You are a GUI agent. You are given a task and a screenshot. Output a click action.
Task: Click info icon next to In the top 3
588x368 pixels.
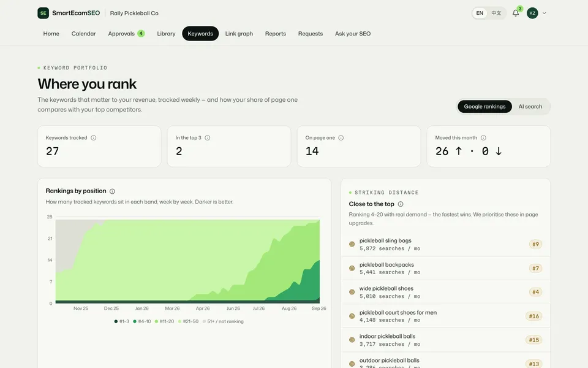pyautogui.click(x=208, y=138)
